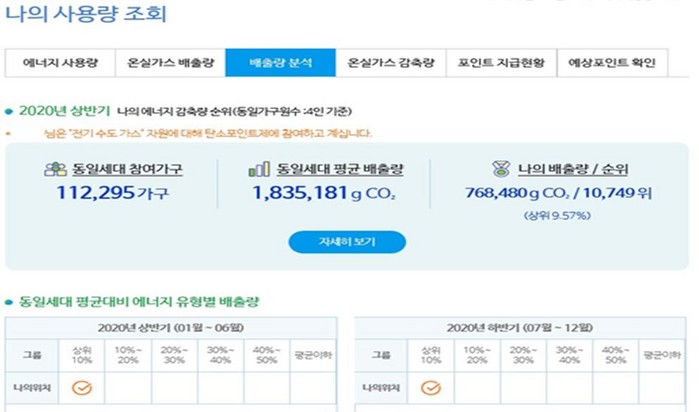The height and width of the screenshot is (412, 699).
Task: Click the participating households people icon
Action: [x=54, y=170]
